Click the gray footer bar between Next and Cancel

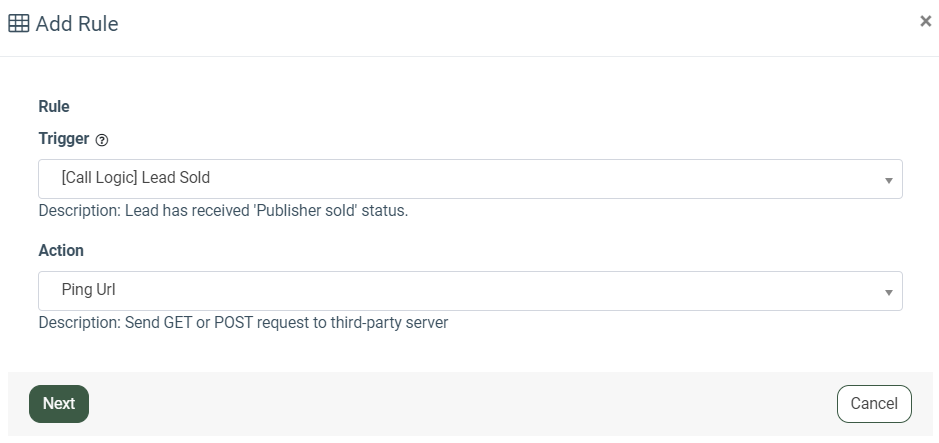click(x=460, y=404)
